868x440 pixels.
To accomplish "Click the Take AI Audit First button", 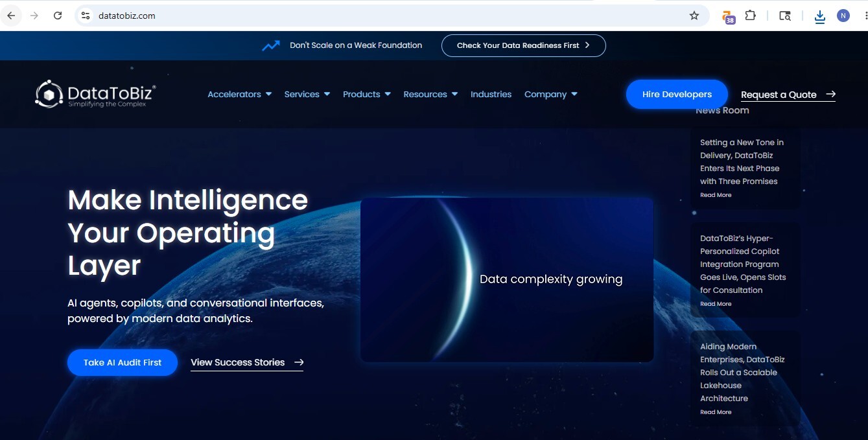I will pyautogui.click(x=123, y=362).
